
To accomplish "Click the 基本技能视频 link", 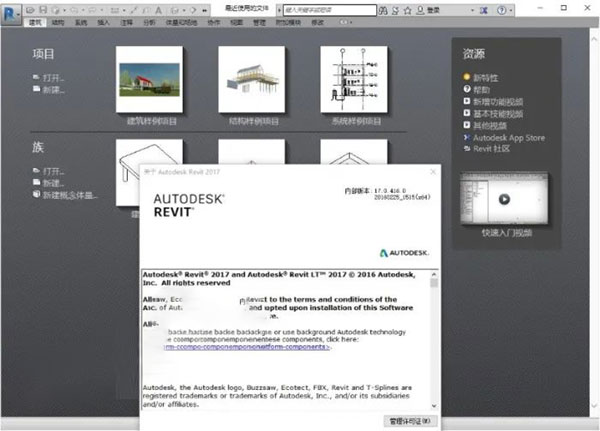I will 498,114.
